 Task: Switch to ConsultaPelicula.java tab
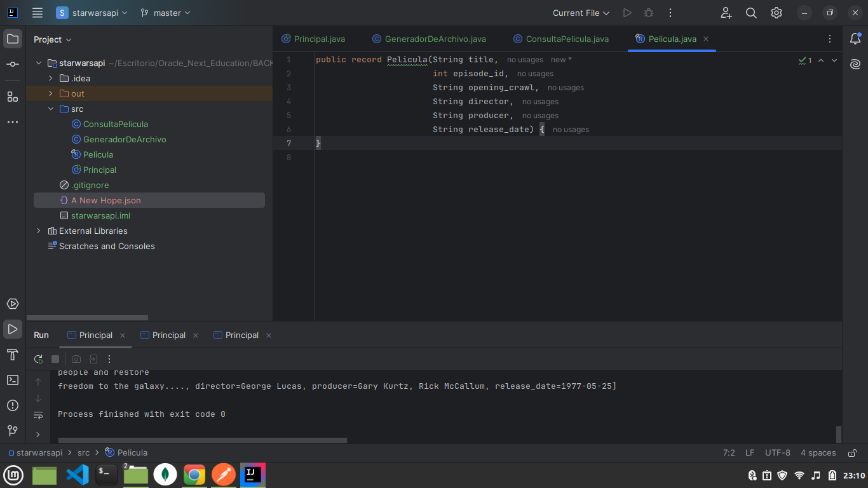click(561, 39)
